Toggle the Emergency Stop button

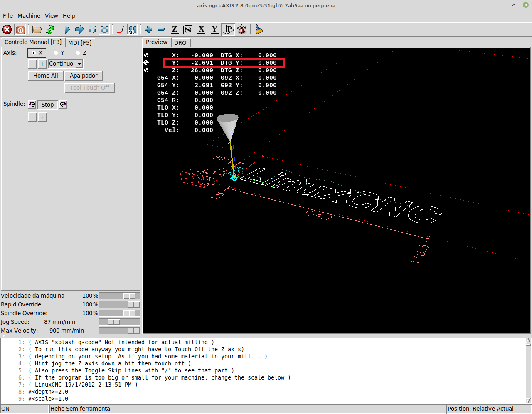7,29
